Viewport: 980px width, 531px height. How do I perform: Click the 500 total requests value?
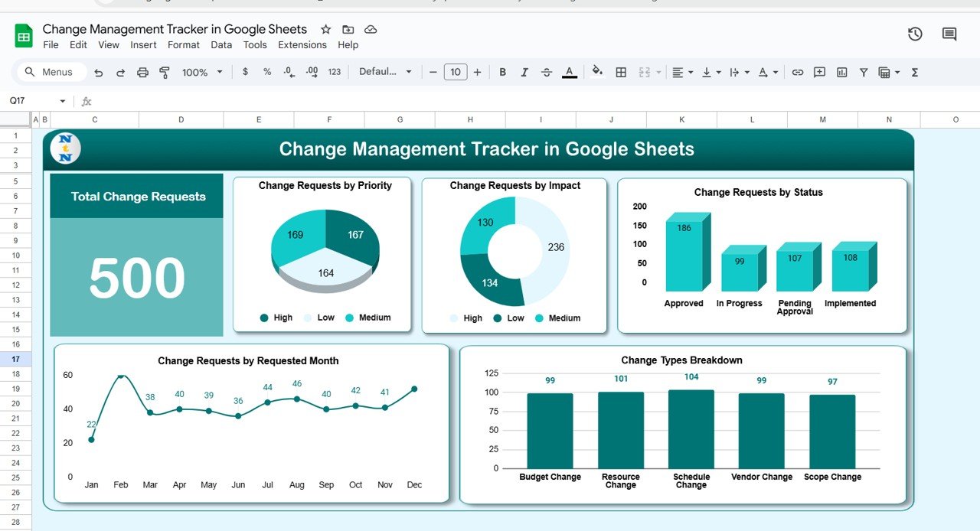[x=137, y=278]
